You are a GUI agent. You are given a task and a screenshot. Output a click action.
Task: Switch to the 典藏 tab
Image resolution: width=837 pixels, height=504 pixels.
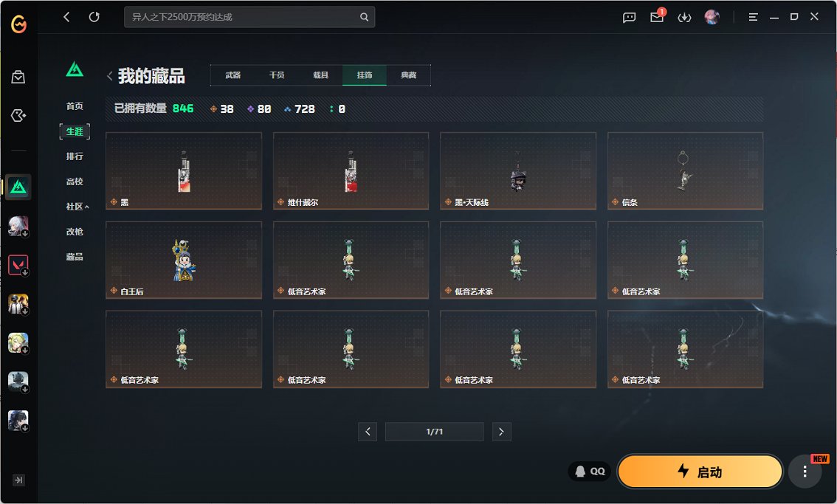coord(408,75)
